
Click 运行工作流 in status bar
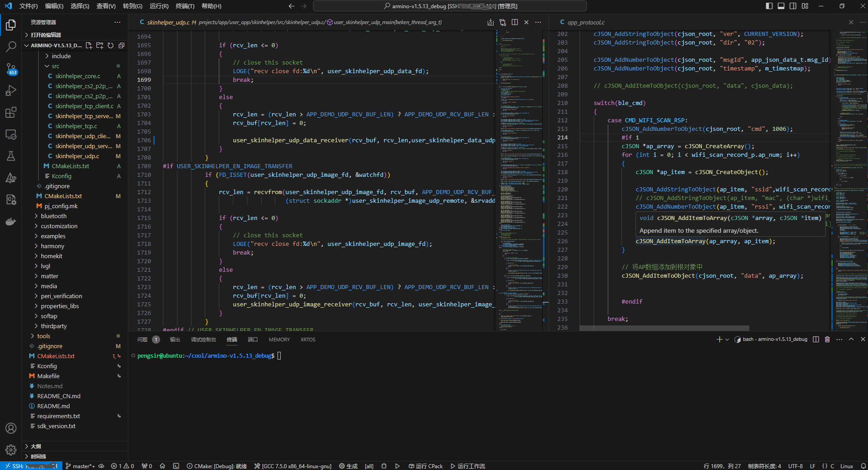(x=468, y=466)
